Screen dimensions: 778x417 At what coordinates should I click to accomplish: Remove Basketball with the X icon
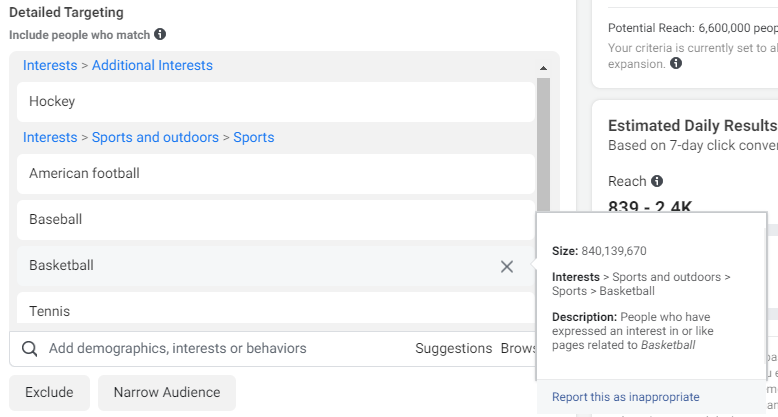pos(507,266)
